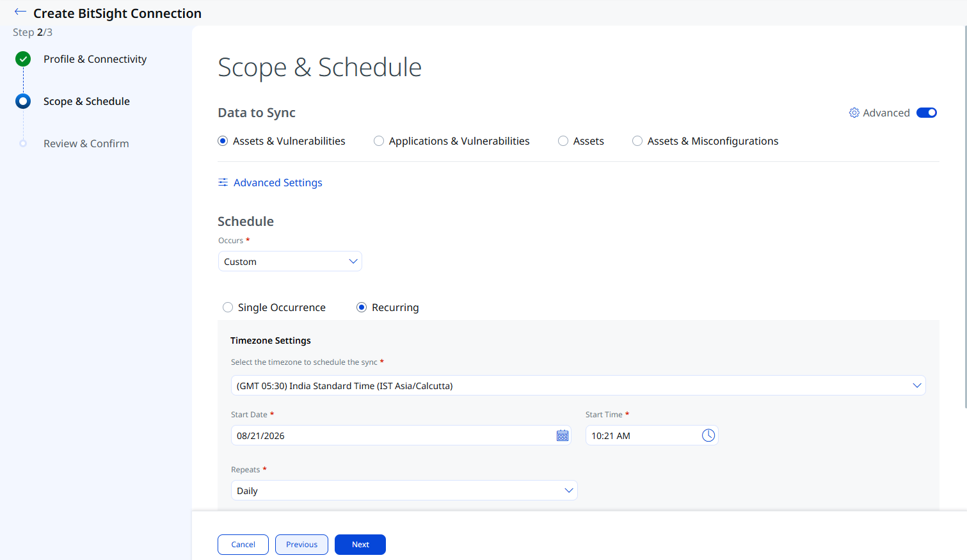The width and height of the screenshot is (967, 560).
Task: Click the Advanced gear icon
Action: [x=854, y=113]
